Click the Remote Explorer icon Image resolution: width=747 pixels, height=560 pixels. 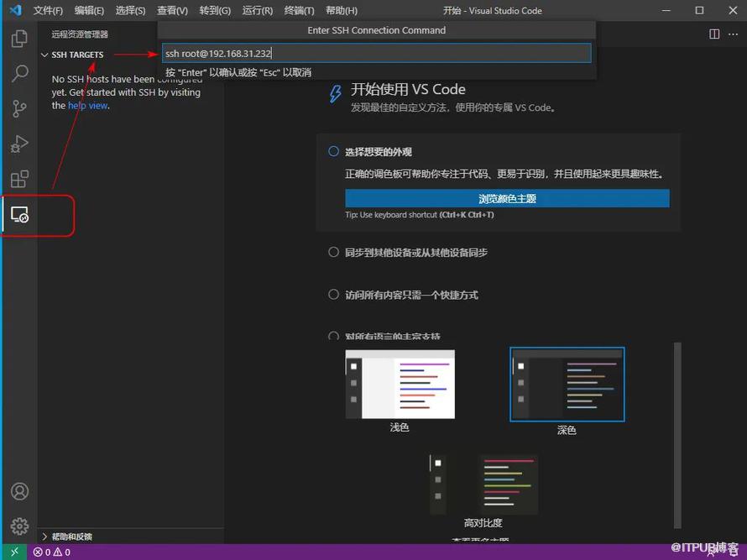click(19, 216)
